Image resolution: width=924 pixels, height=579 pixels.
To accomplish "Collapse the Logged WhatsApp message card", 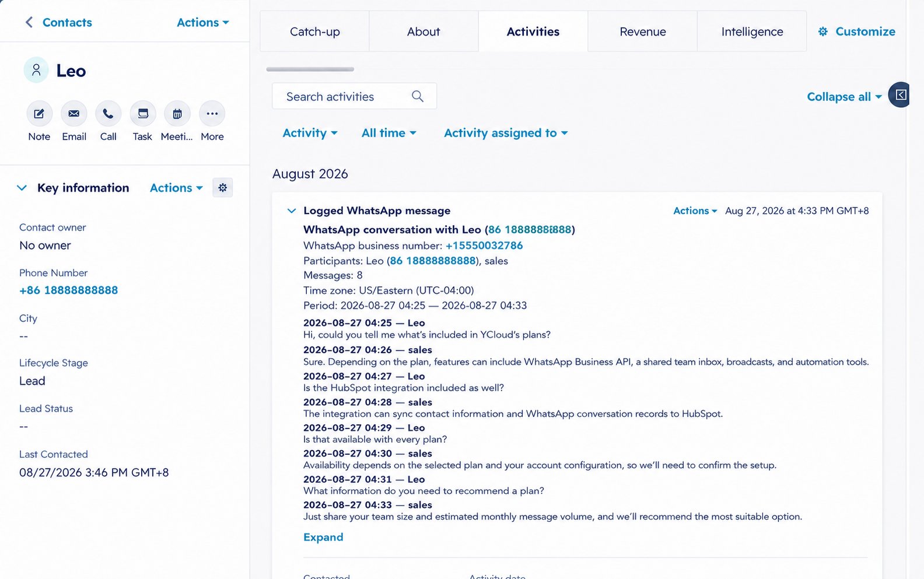I will 292,210.
